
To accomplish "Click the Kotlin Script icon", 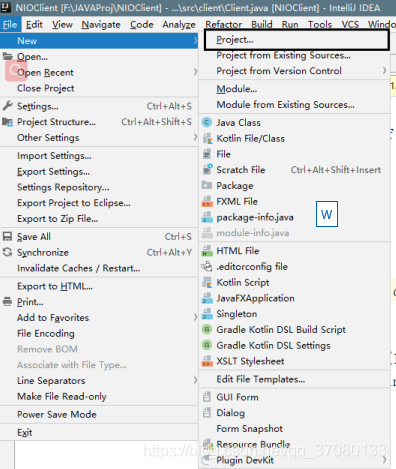I will coord(207,282).
